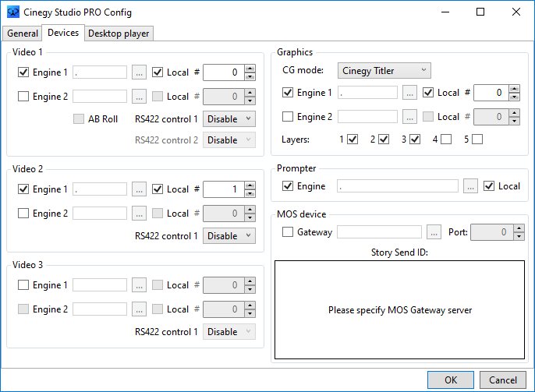Toggle the AB Roll checkbox
This screenshot has height=392, width=535.
(79, 119)
